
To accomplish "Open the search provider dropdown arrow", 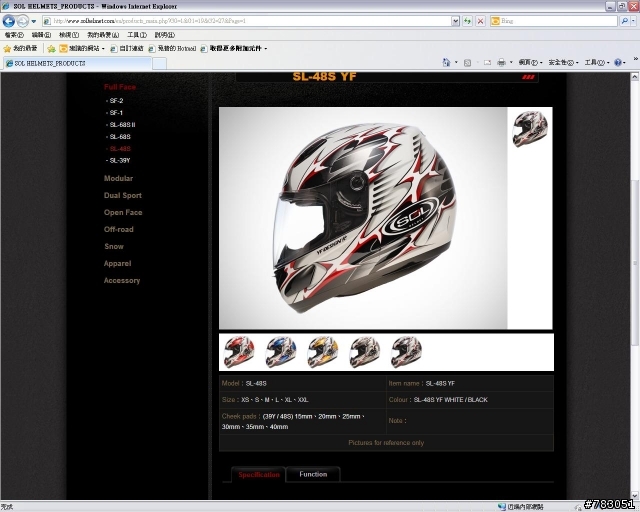I will [633, 21].
